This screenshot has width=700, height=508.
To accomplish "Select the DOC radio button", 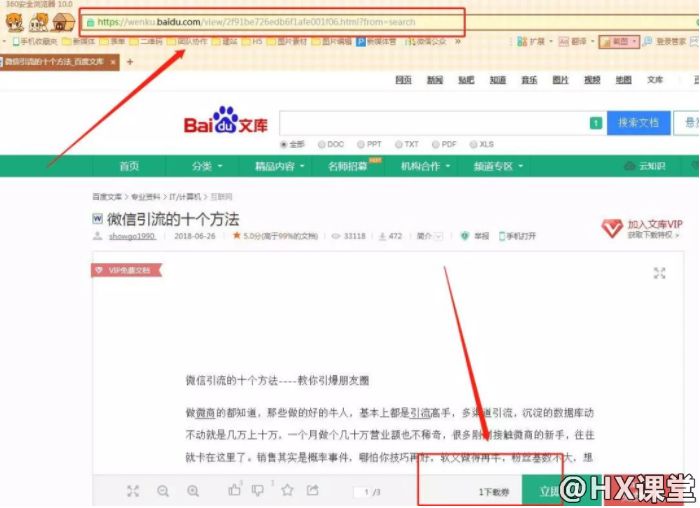I will (x=321, y=144).
